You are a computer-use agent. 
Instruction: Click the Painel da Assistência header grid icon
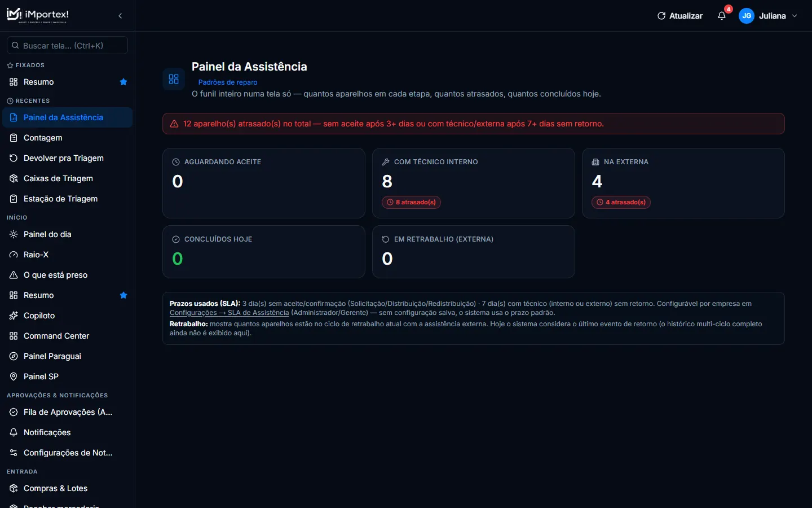coord(174,79)
